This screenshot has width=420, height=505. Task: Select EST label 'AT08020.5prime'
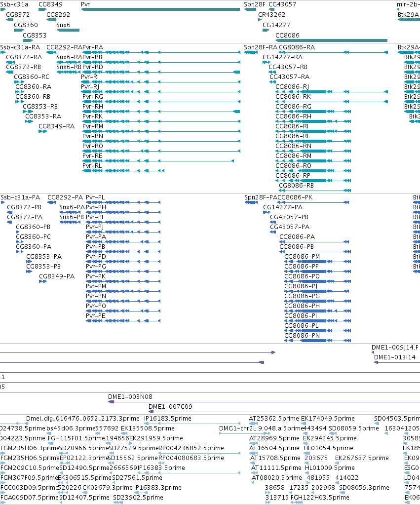277,478
